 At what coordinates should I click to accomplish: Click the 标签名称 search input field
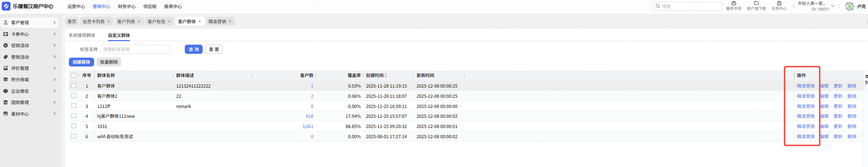[x=135, y=49]
